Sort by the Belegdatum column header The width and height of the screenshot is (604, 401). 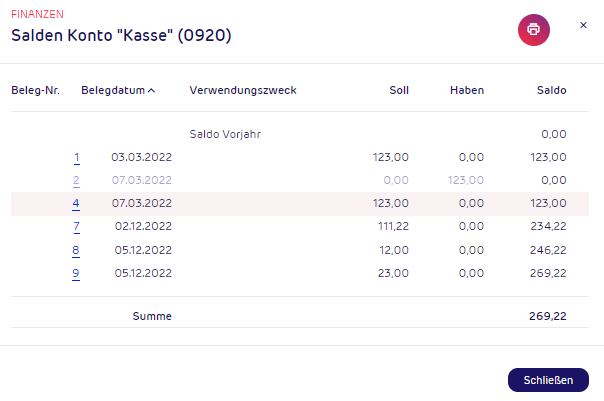click(113, 90)
